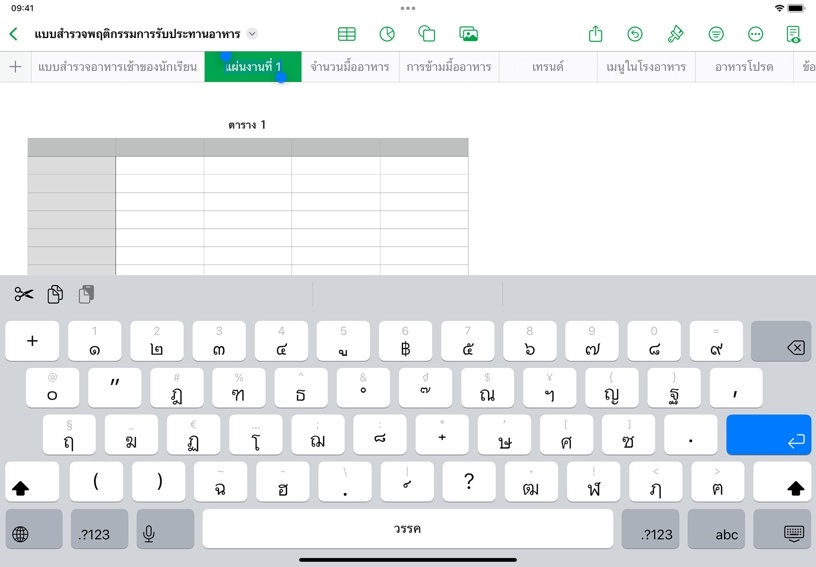
Task: Tap the insert table icon
Action: click(346, 34)
